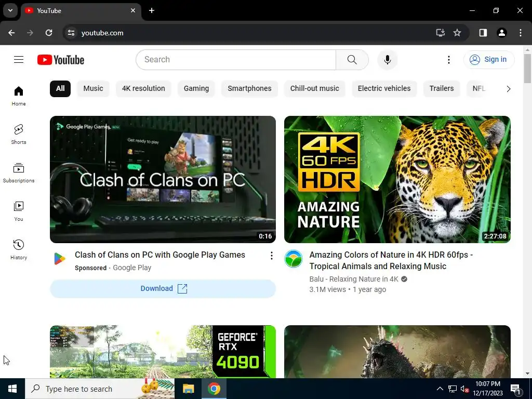Click the Sign in button
Viewport: 532px width, 399px height.
(x=488, y=60)
